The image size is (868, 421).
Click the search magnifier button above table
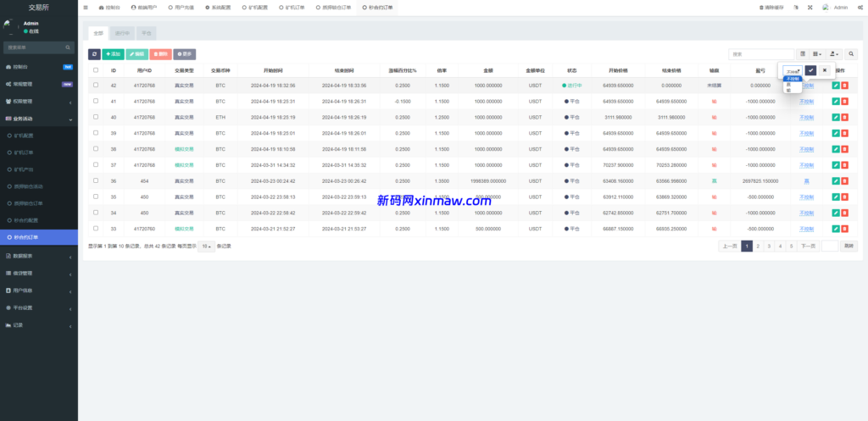(852, 54)
